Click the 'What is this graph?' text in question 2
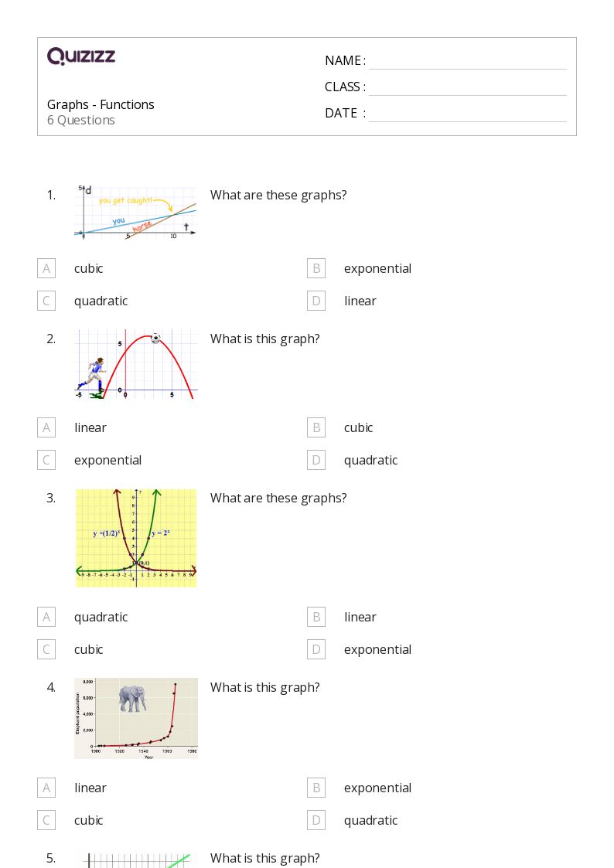614x868 pixels. [264, 339]
